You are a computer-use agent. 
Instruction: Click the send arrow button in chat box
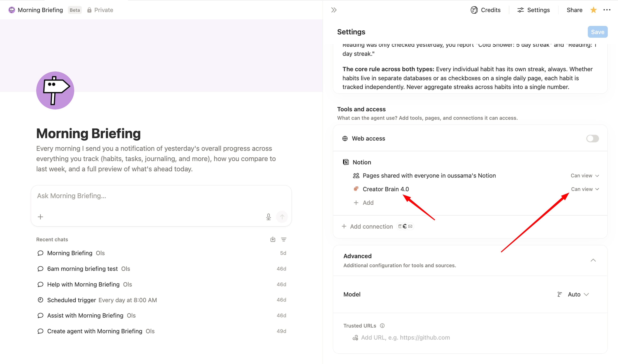coord(282,217)
